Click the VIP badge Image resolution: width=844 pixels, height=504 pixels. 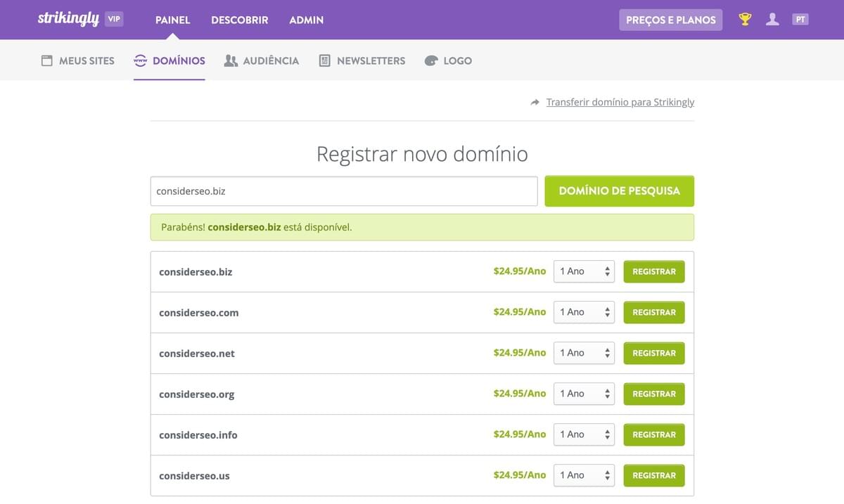click(x=114, y=19)
